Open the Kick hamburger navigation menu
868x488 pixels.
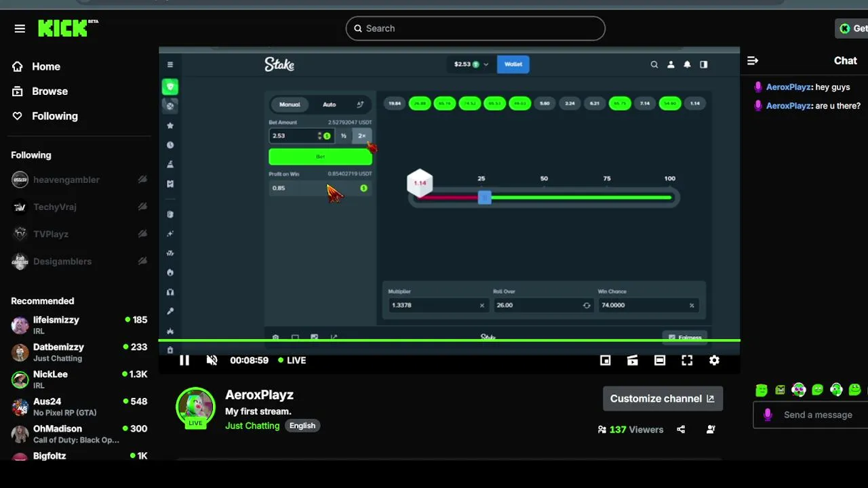(20, 28)
